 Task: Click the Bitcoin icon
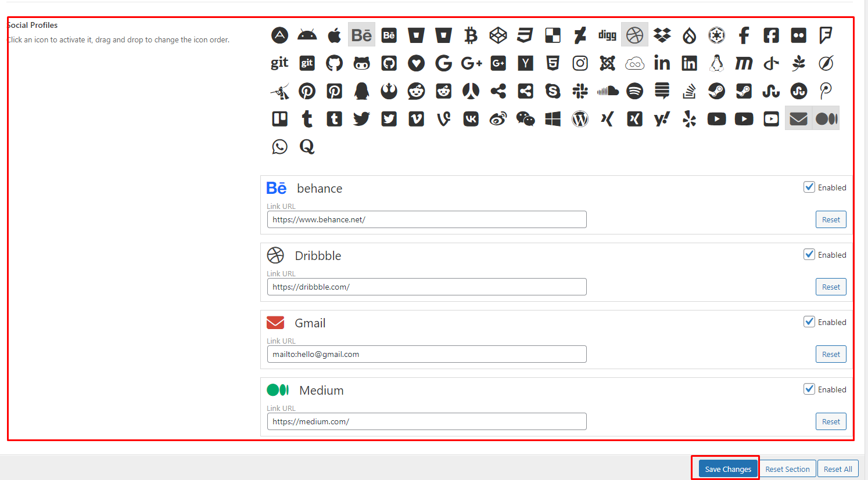tap(471, 35)
